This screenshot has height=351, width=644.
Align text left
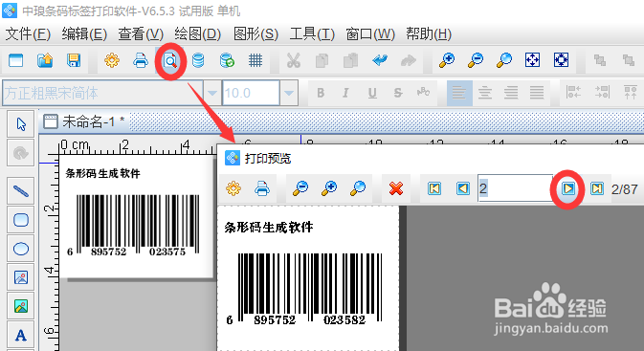[459, 93]
